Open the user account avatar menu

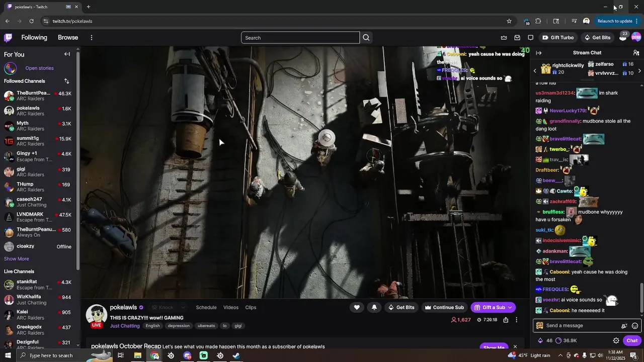coord(636,37)
